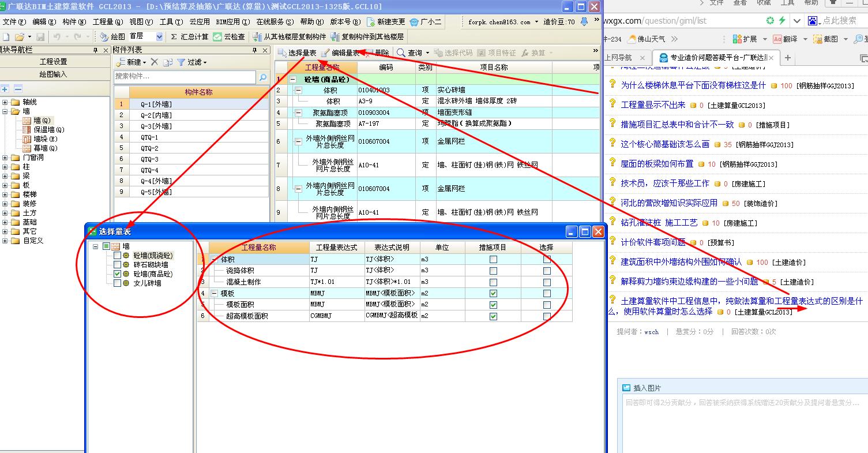Click the browser new tab plus button
The height and width of the screenshot is (453, 868).
pos(788,58)
